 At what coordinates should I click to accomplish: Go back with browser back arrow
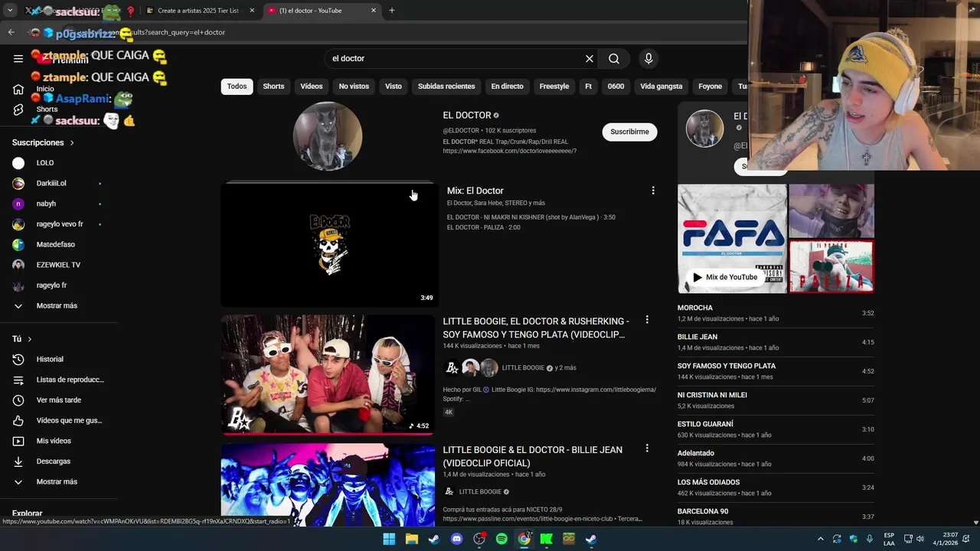(x=11, y=32)
